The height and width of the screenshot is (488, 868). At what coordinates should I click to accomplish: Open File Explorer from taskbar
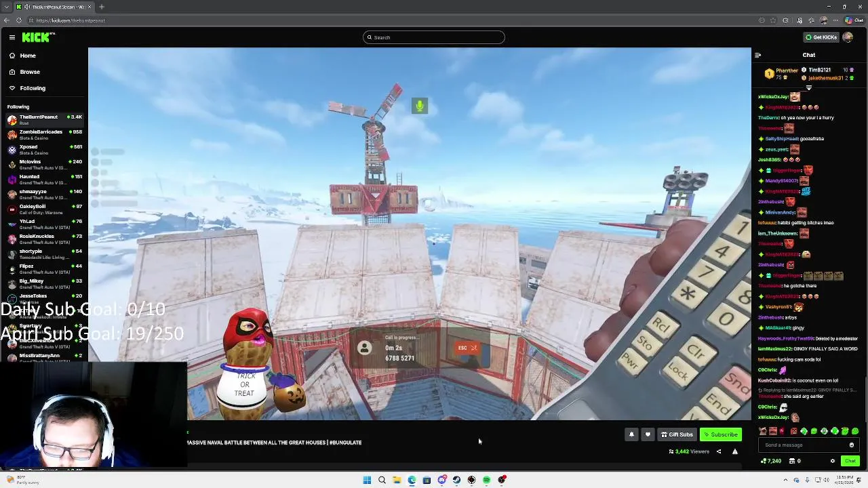coord(397,480)
